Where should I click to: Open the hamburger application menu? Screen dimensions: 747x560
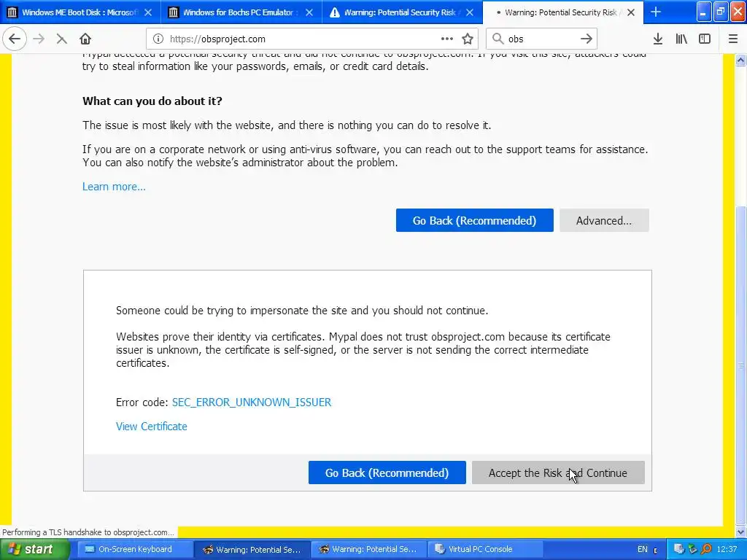pyautogui.click(x=733, y=39)
